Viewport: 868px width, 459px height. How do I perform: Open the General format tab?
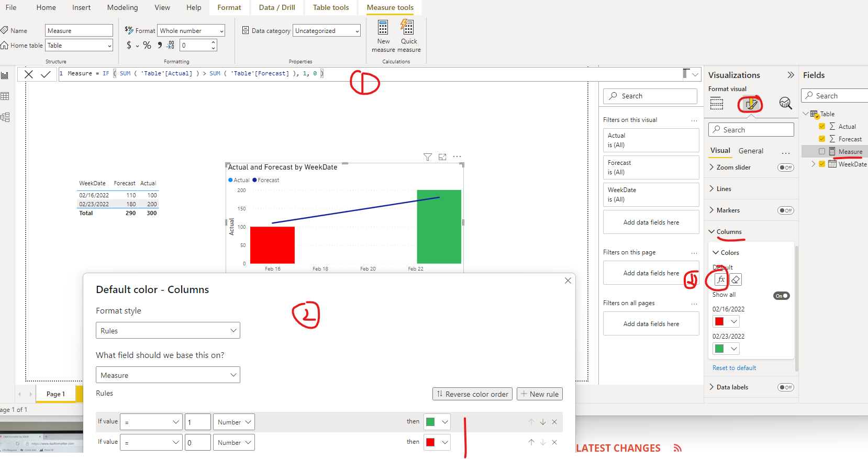pyautogui.click(x=751, y=151)
